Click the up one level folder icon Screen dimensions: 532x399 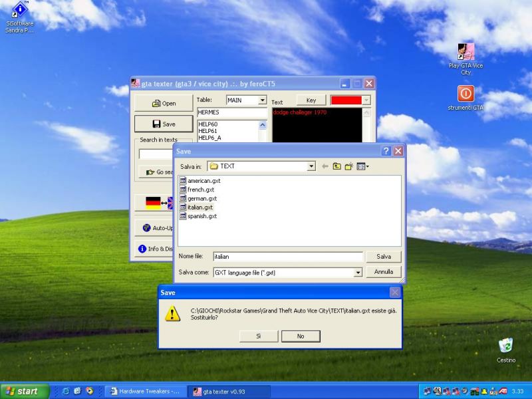pyautogui.click(x=336, y=166)
